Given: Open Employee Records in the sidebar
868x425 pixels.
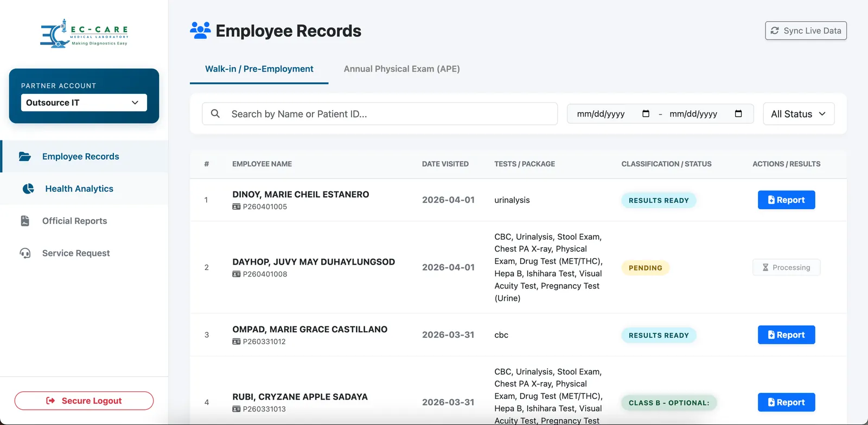Looking at the screenshot, I should tap(84, 157).
